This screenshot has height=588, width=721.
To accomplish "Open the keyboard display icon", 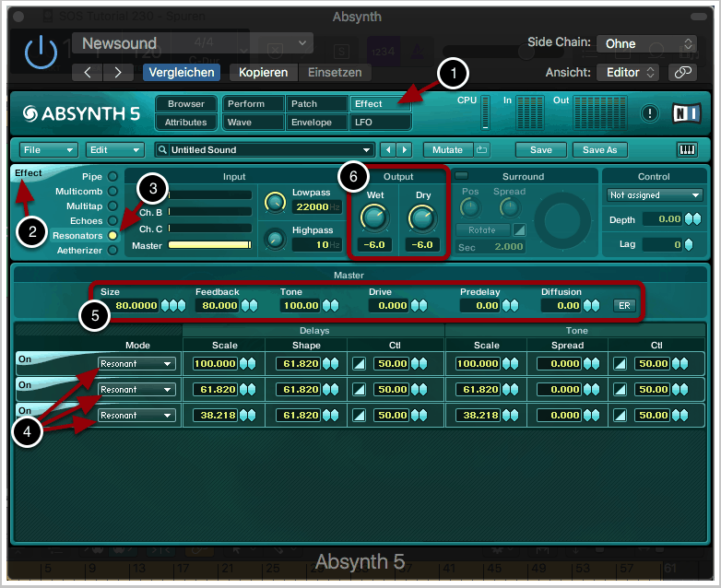I will click(688, 149).
